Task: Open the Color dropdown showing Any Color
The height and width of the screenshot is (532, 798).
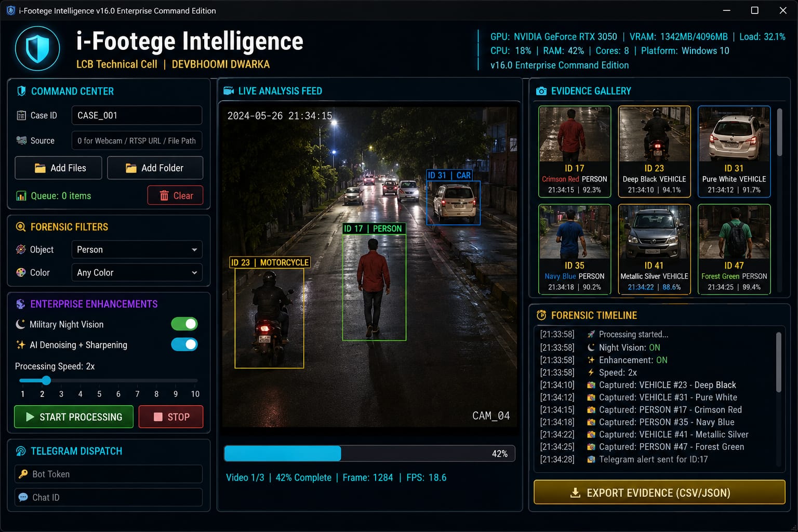Action: [x=137, y=272]
